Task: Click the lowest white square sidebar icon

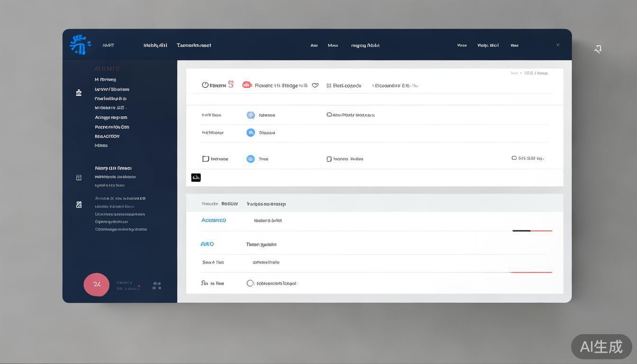Action: pos(79,205)
